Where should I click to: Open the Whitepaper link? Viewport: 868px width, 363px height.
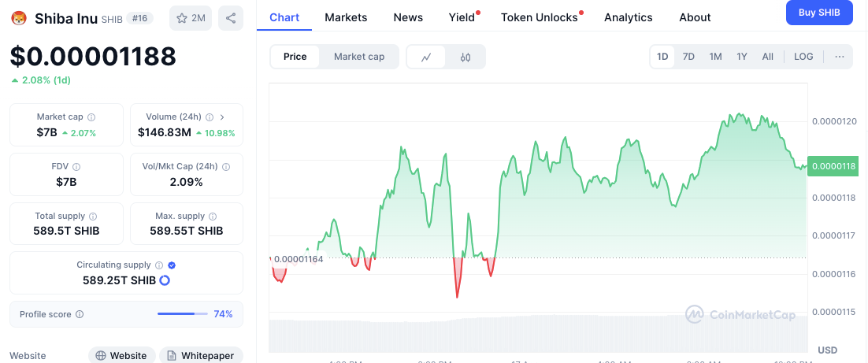coord(201,355)
